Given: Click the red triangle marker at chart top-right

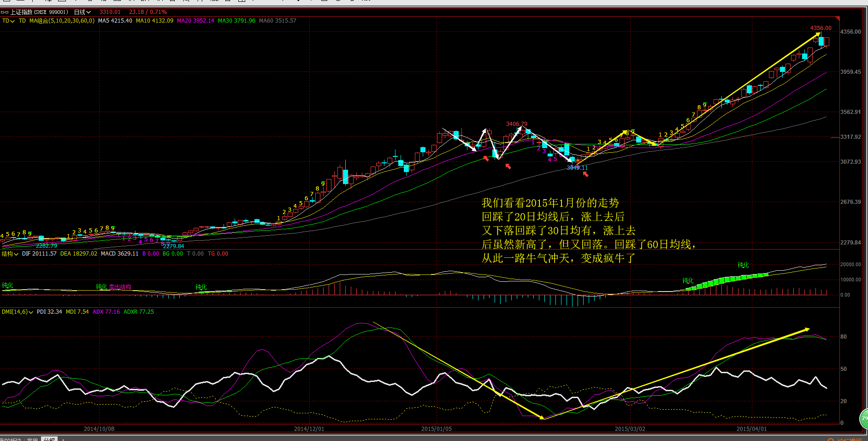Looking at the screenshot, I should point(838,18).
